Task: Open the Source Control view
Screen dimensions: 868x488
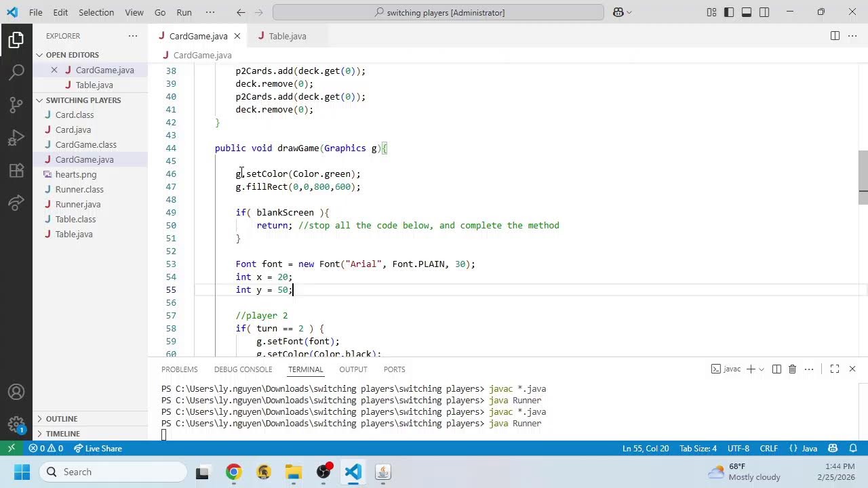Action: click(16, 104)
